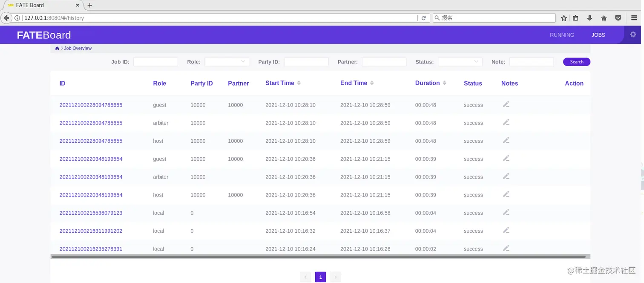This screenshot has width=644, height=283.
Task: Open FATEBoard settings gear
Action: 633,35
